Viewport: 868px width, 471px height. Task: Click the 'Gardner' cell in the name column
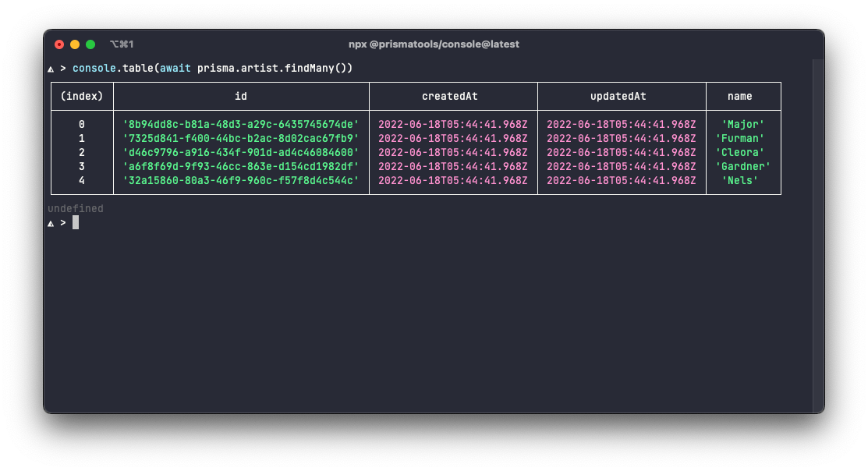coord(742,166)
